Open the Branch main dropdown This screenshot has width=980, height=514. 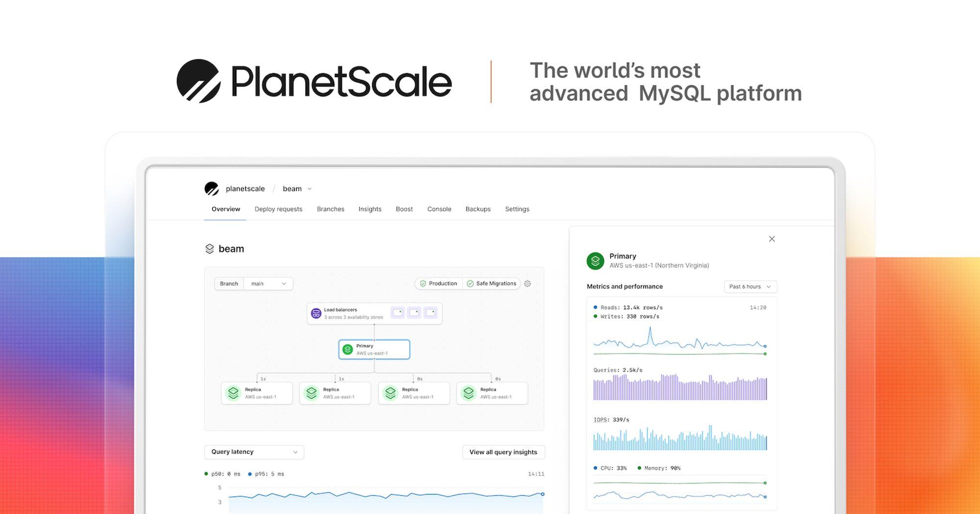[254, 283]
